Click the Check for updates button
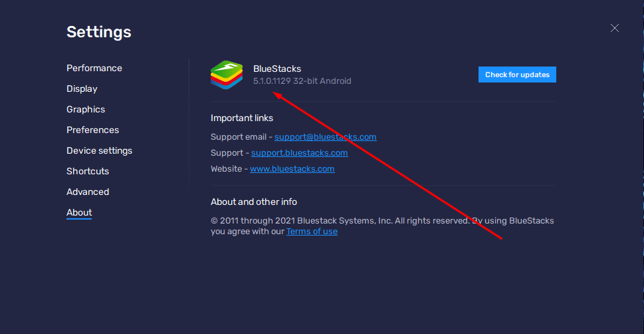Viewport: 644px width, 334px height. pos(517,75)
